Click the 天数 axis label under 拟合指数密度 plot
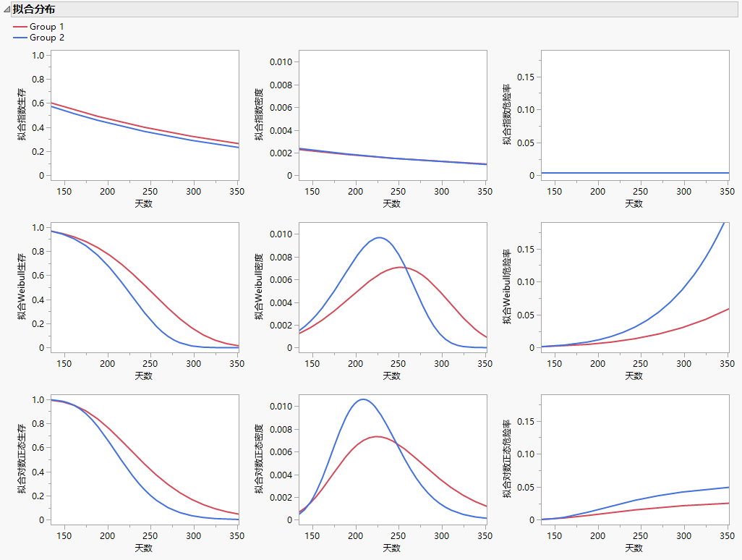742x560 pixels. 392,204
